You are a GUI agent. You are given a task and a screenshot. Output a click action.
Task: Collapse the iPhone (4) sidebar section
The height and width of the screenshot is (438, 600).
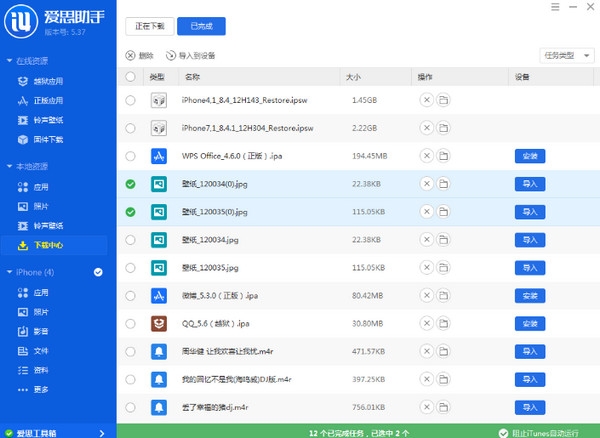9,272
